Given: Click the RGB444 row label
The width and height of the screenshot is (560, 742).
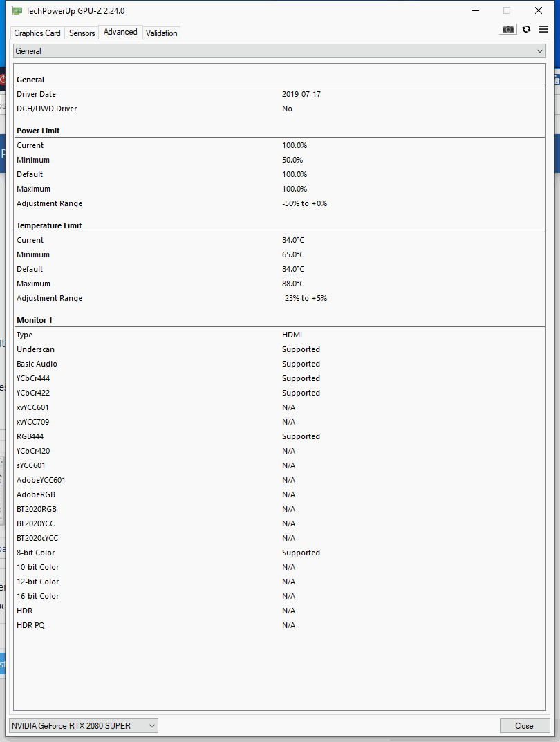Looking at the screenshot, I should 30,436.
